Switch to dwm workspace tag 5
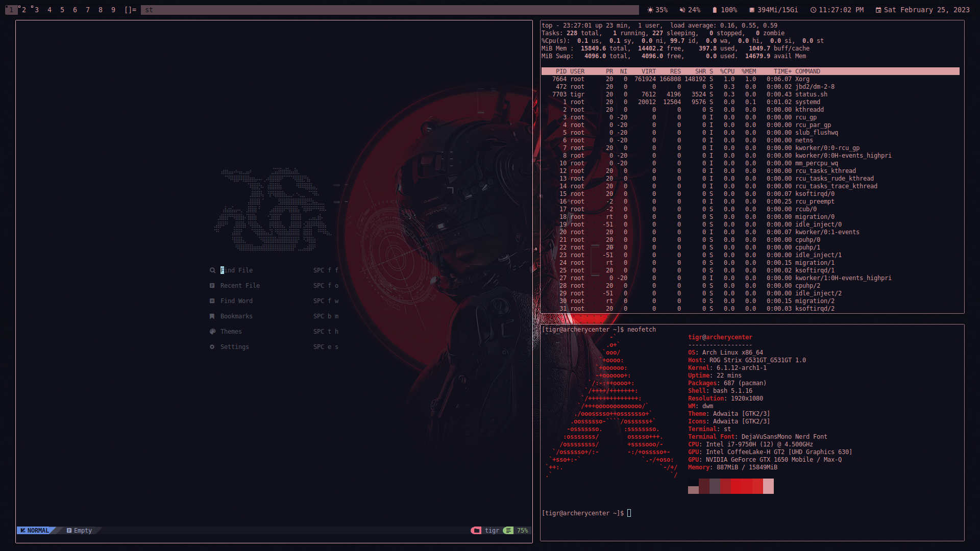This screenshot has width=980, height=551. (62, 10)
